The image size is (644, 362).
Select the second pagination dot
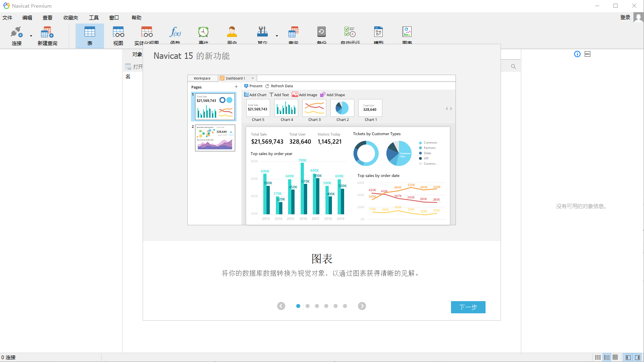[x=308, y=306]
